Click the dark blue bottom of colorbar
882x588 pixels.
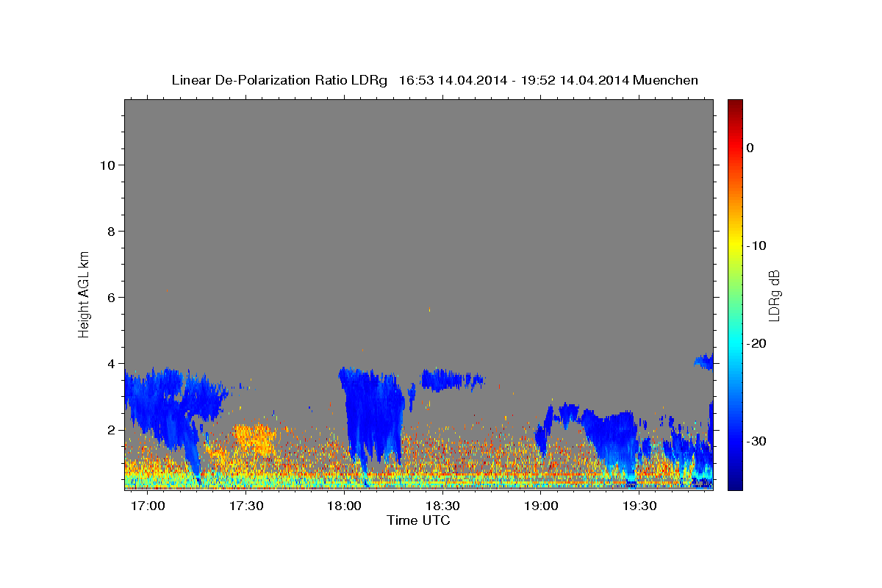pyautogui.click(x=735, y=481)
